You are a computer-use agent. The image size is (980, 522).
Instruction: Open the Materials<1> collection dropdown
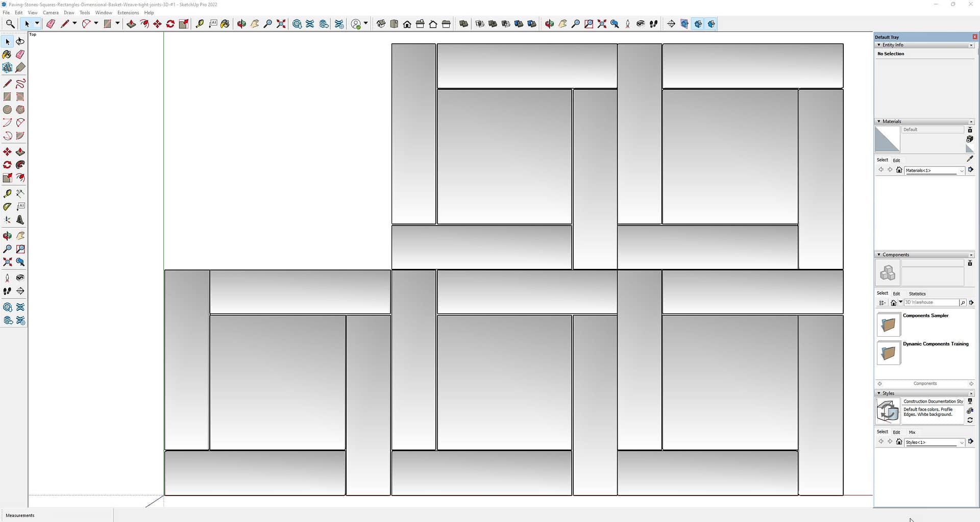click(x=962, y=170)
